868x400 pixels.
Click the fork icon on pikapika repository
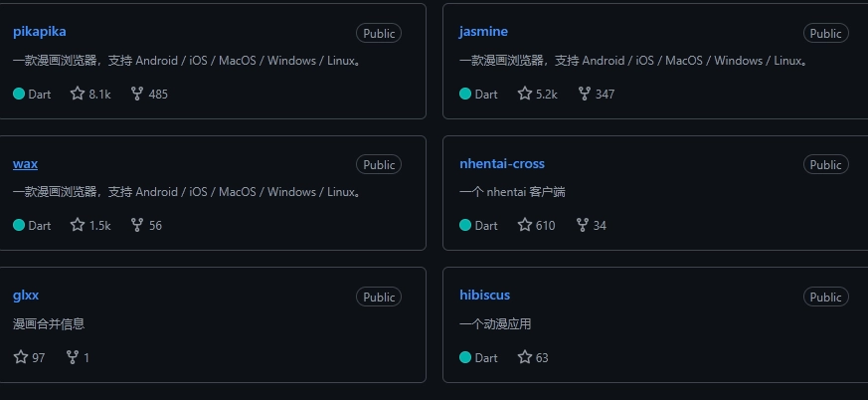coord(137,94)
